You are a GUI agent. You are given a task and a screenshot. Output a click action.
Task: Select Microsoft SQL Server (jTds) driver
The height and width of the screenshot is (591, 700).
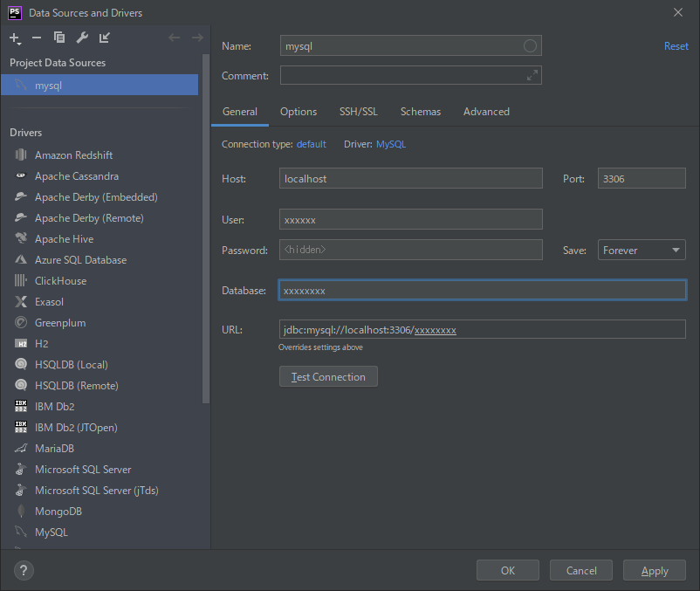(x=100, y=491)
